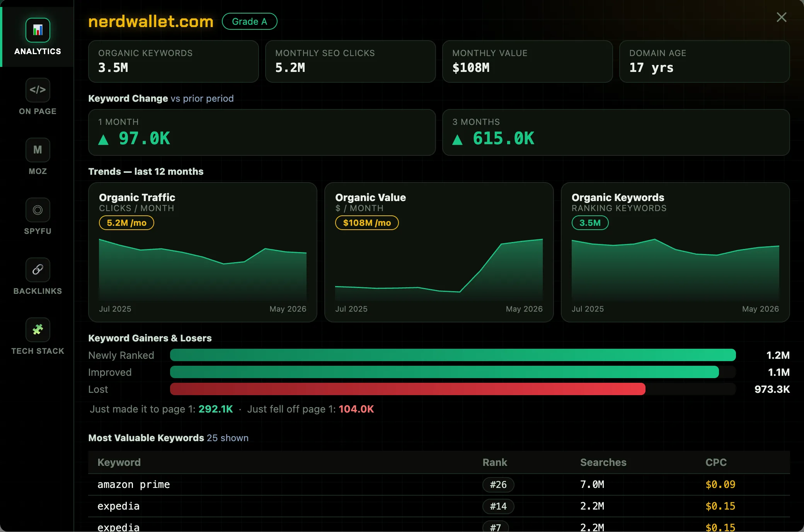
Task: Click the Keyword Gainers & Losers heading
Action: pyautogui.click(x=150, y=338)
